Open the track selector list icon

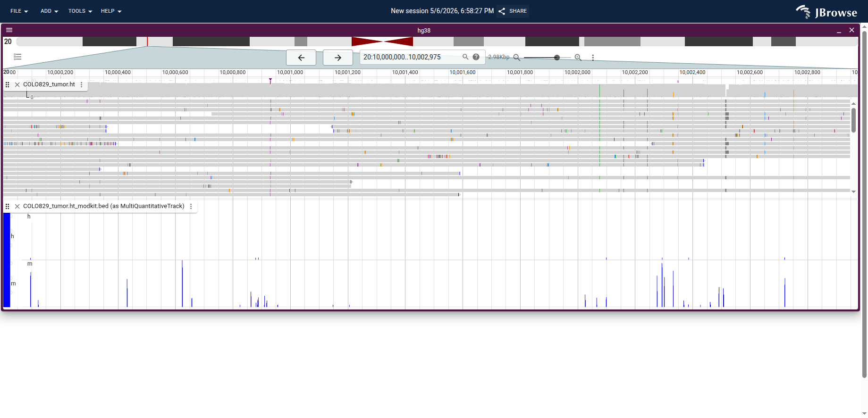(17, 57)
